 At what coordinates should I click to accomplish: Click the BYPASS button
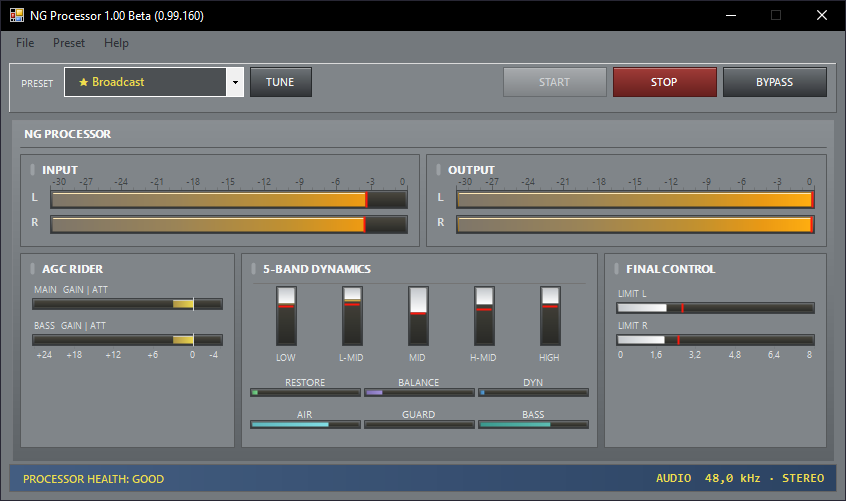pyautogui.click(x=775, y=82)
